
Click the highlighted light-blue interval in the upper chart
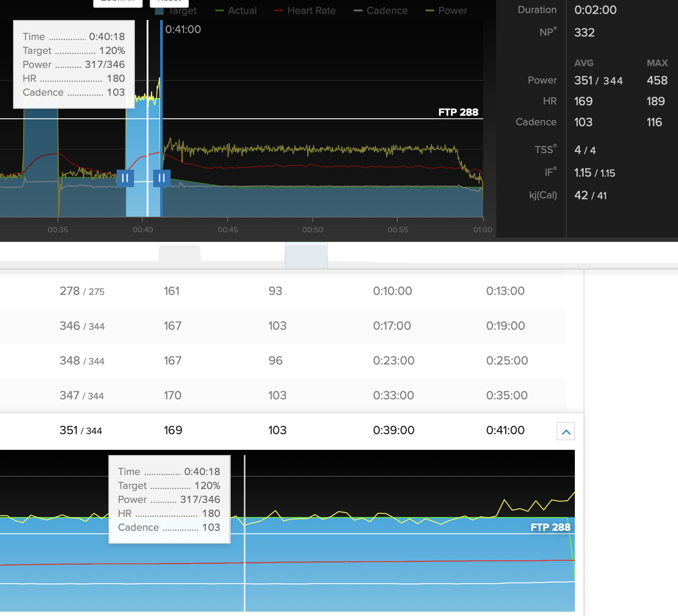(143, 157)
